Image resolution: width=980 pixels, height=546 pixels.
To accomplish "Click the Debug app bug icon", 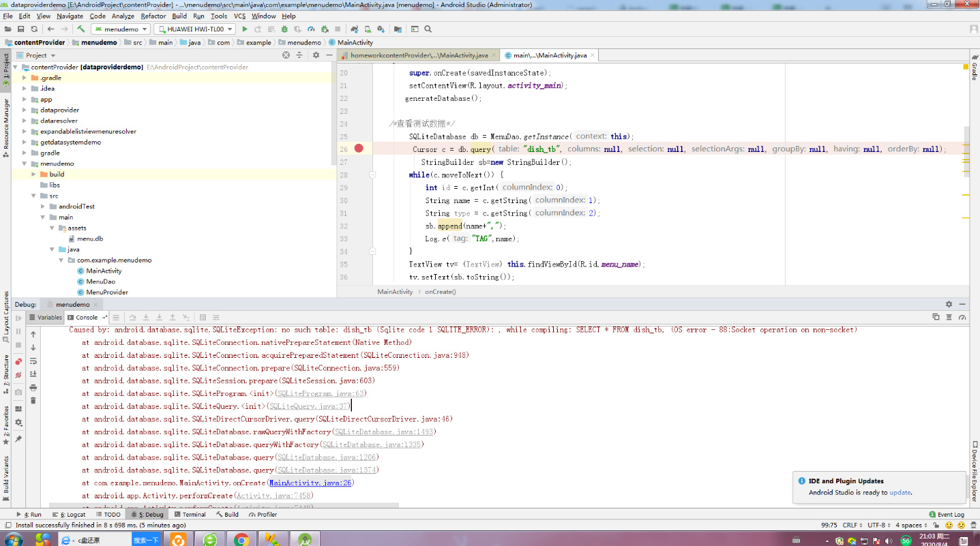I will (x=284, y=29).
